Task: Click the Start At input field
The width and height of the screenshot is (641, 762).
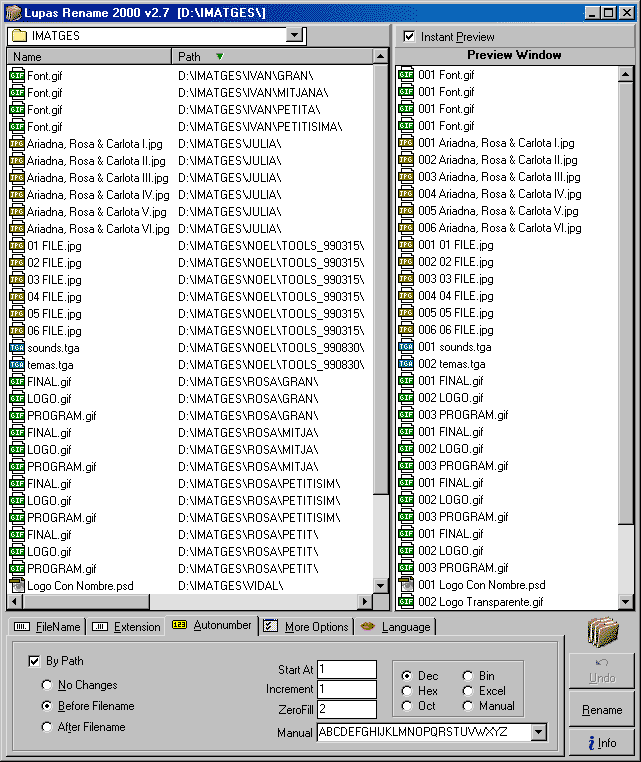Action: click(x=347, y=669)
